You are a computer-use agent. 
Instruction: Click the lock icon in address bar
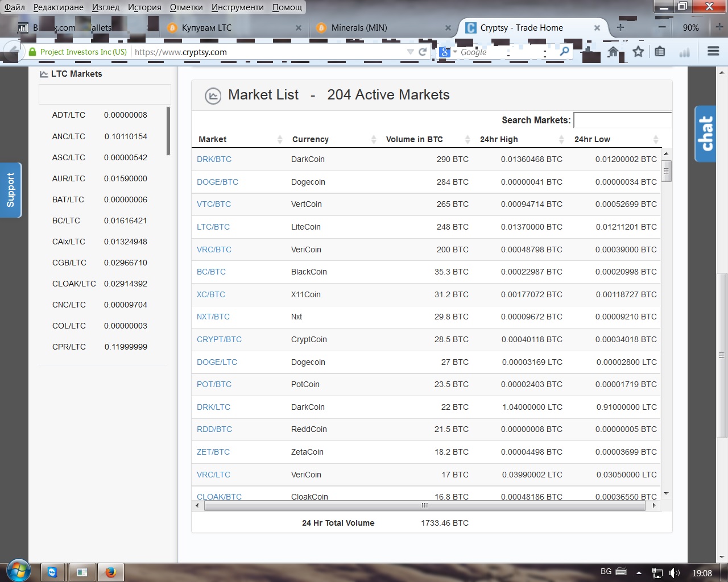[x=32, y=52]
